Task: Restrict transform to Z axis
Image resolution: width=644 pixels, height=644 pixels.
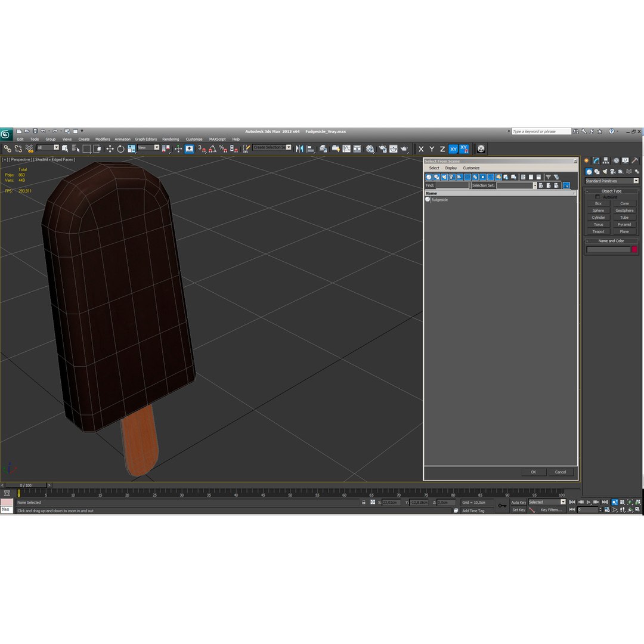Action: [x=442, y=149]
